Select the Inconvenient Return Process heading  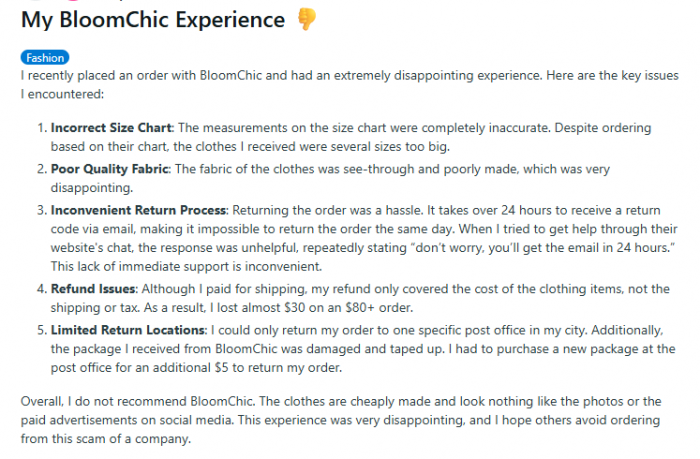tap(138, 210)
